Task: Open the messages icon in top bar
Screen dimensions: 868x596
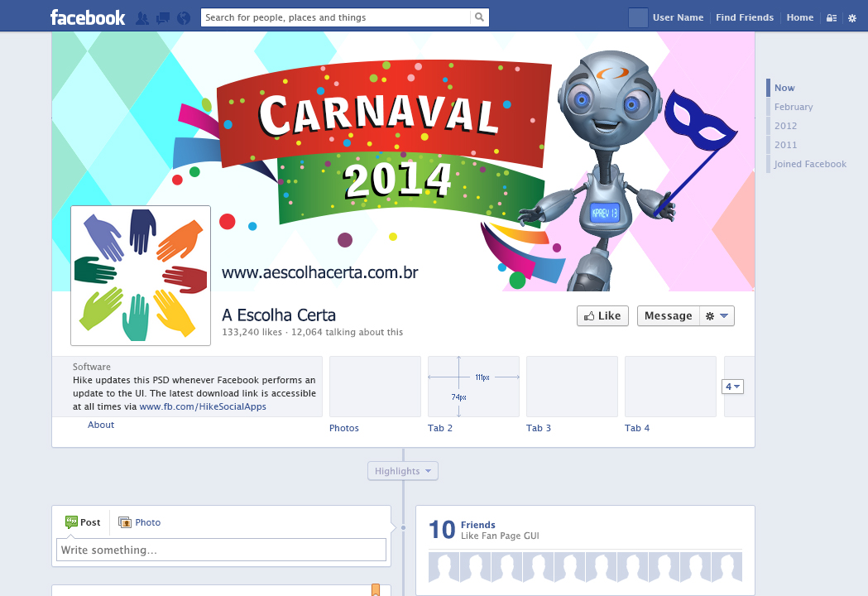Action: tap(163, 18)
